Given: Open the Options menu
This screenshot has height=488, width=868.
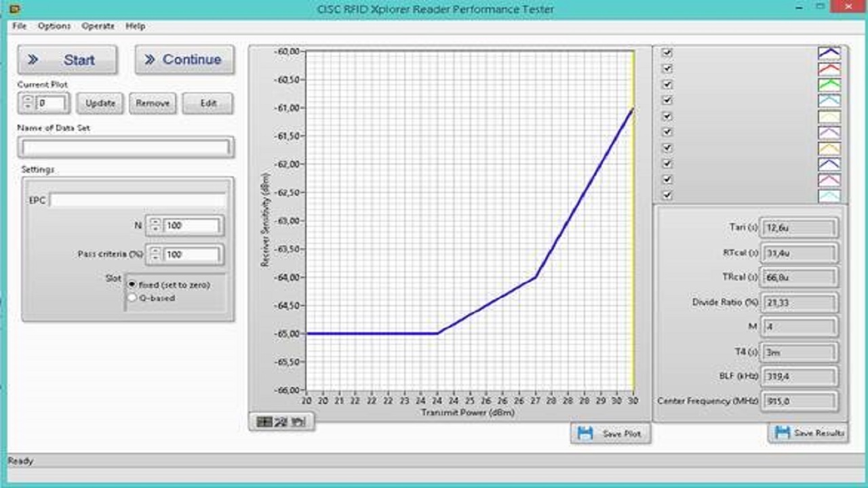Looking at the screenshot, I should pos(54,26).
